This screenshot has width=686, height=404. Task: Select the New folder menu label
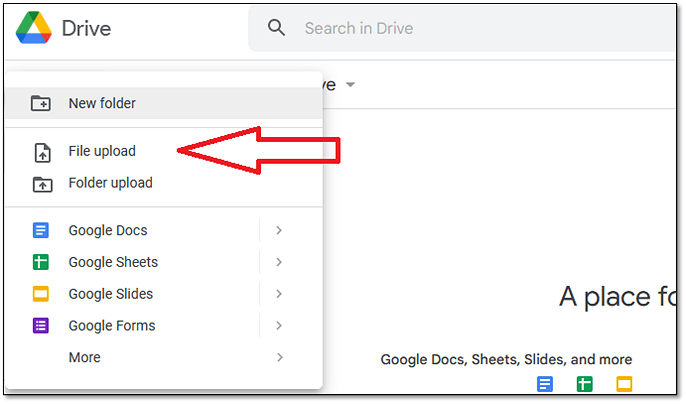coord(102,103)
